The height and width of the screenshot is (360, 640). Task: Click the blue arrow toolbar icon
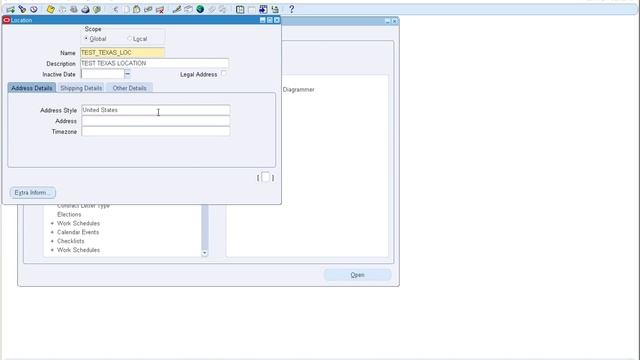coord(263,9)
